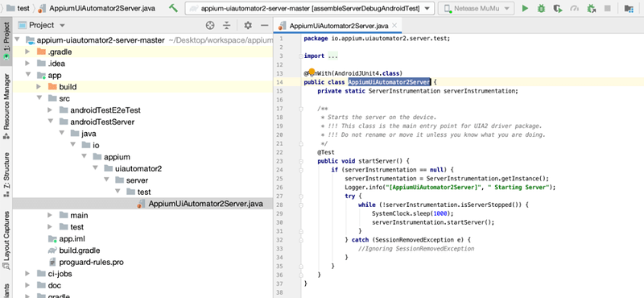The height and width of the screenshot is (298, 644).
Task: Open the build.gradle file in tree
Action: tap(79, 250)
